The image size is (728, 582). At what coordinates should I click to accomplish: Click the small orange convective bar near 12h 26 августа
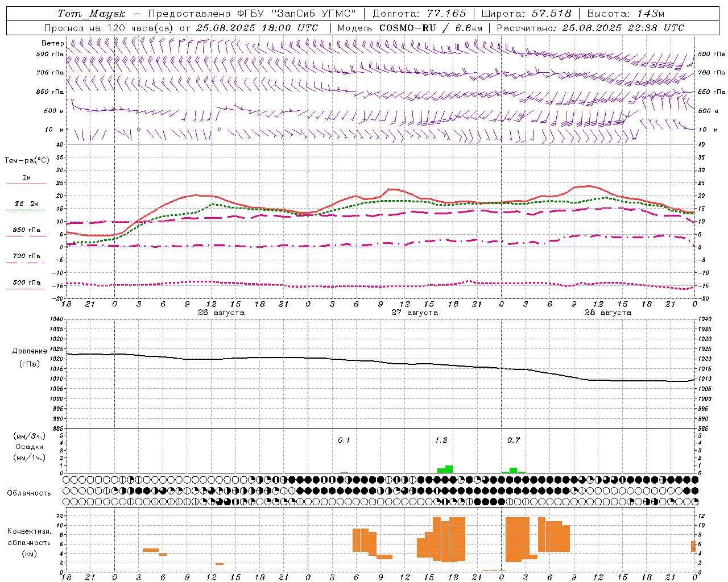click(220, 564)
